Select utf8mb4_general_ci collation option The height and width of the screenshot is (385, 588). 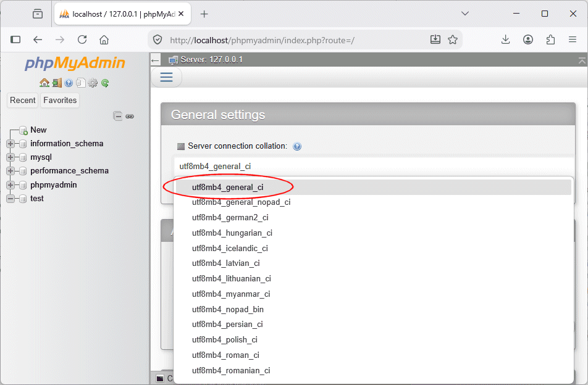[374, 188]
